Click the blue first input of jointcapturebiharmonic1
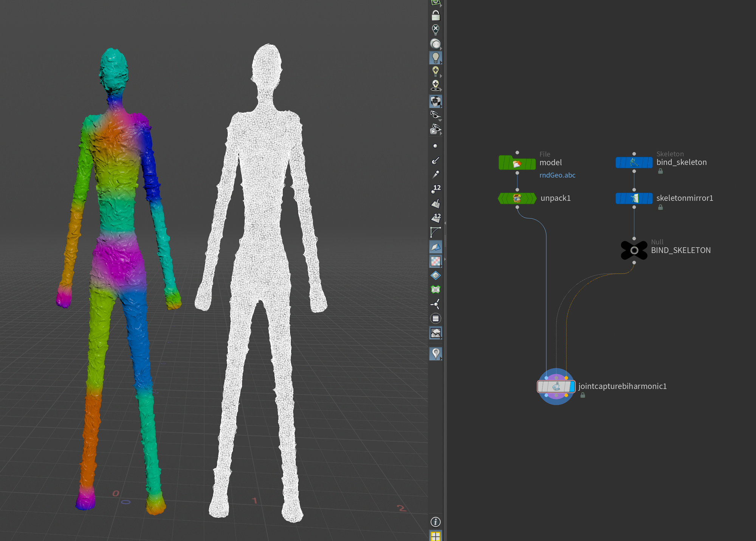This screenshot has height=541, width=756. click(546, 378)
